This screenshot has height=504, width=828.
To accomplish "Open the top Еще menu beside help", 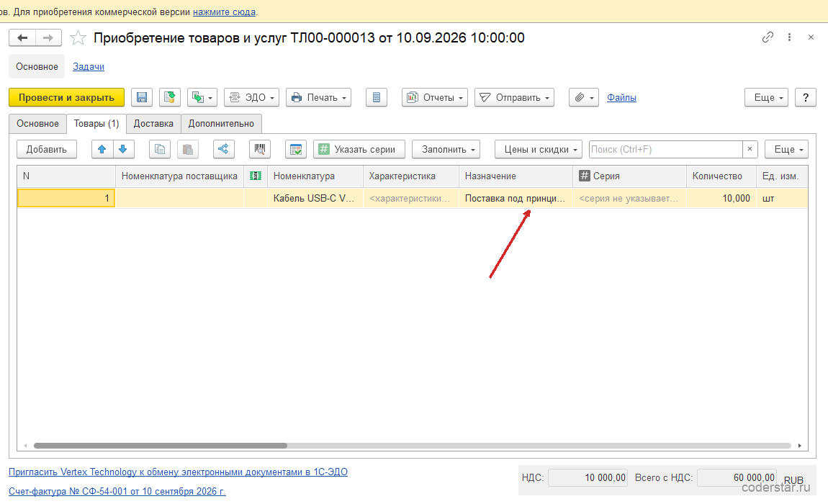I will [x=766, y=97].
